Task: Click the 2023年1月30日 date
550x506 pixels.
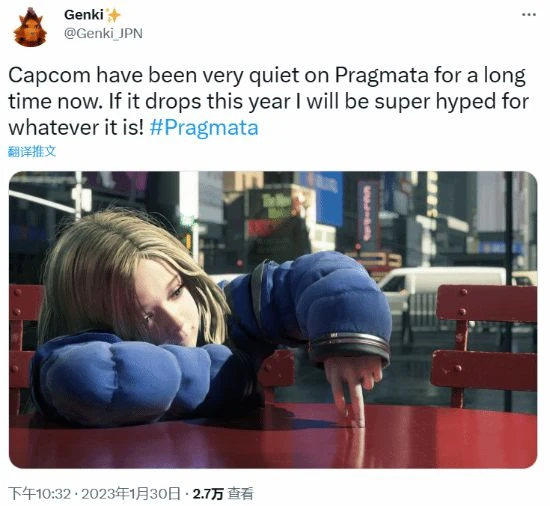Action: click(131, 494)
